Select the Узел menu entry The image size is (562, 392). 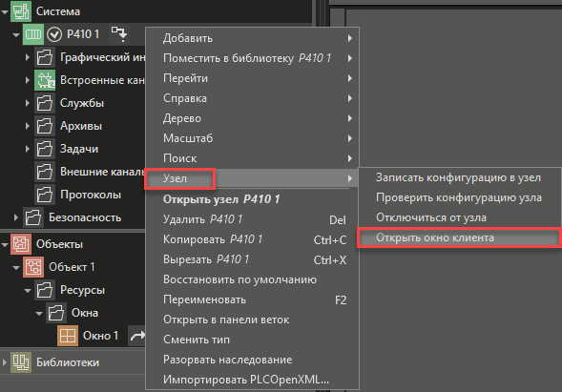252,178
